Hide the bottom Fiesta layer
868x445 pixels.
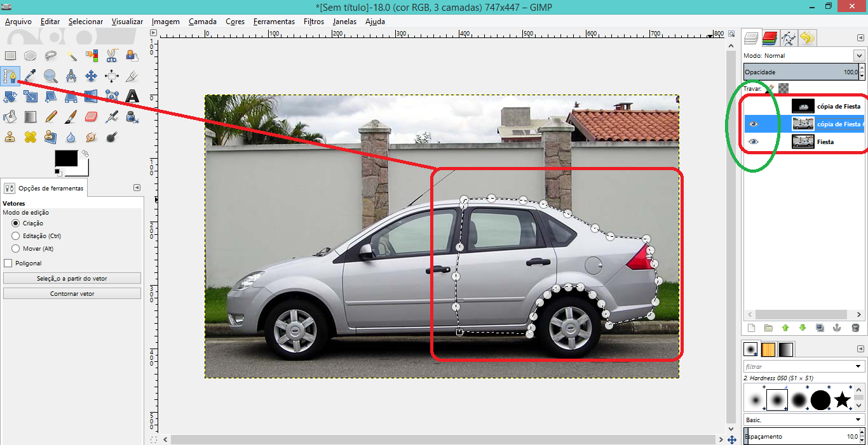(754, 142)
